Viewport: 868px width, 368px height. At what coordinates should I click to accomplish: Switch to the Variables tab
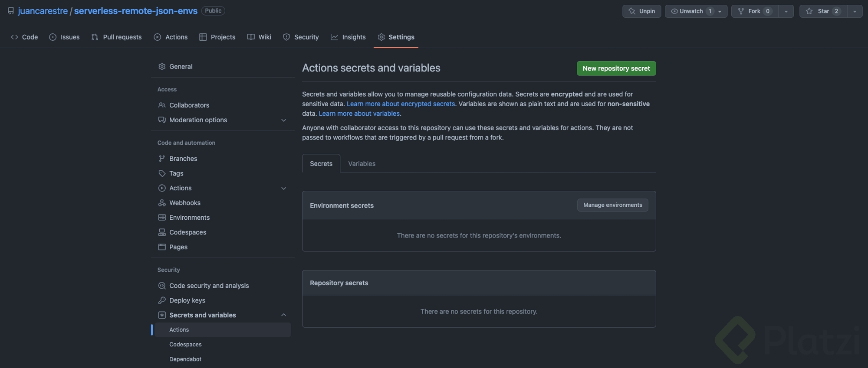[x=362, y=163]
